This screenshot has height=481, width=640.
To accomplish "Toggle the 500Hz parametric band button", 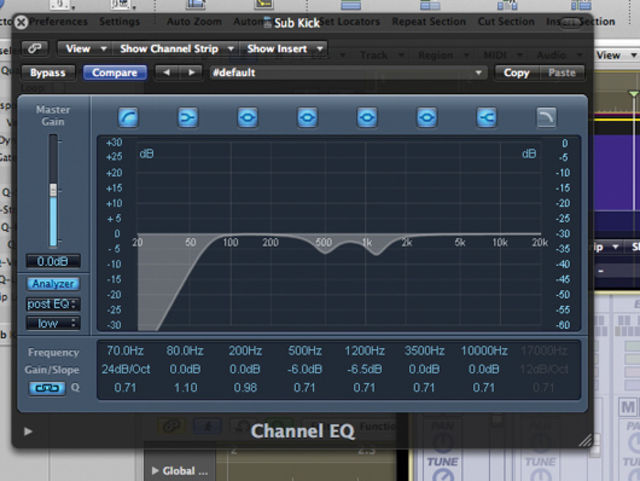I will click(x=307, y=118).
